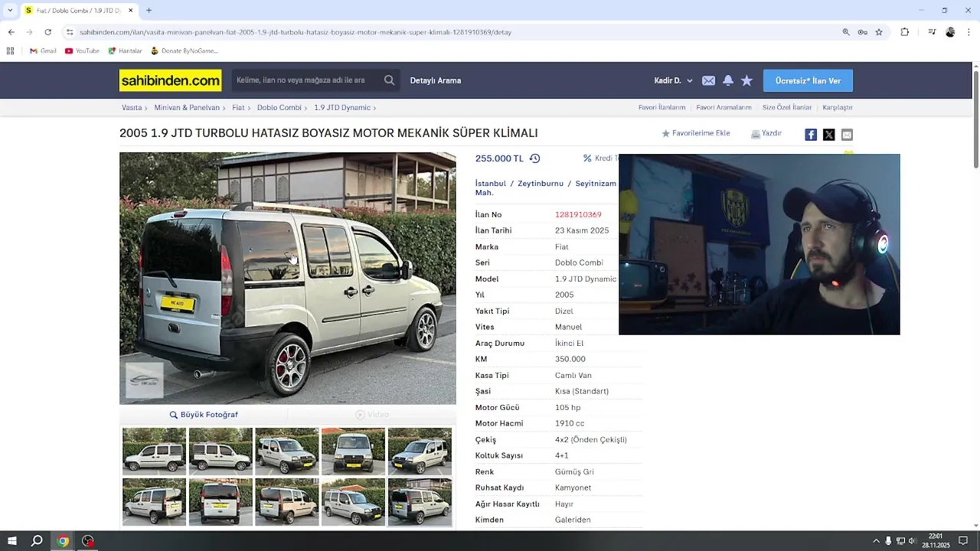
Task: Click Detaylı Arama link
Action: (x=435, y=80)
